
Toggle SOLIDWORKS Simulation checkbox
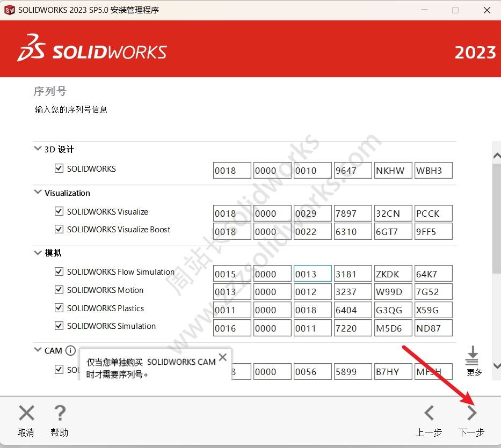tap(59, 326)
